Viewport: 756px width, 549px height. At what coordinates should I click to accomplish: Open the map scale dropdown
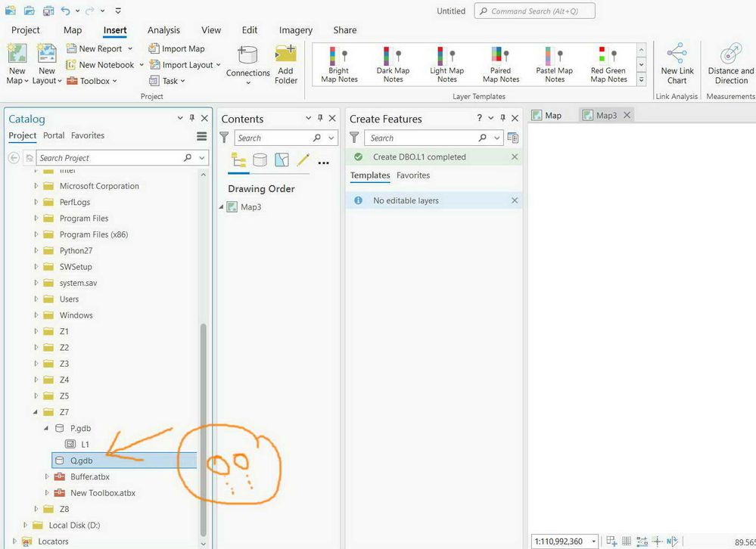[593, 541]
